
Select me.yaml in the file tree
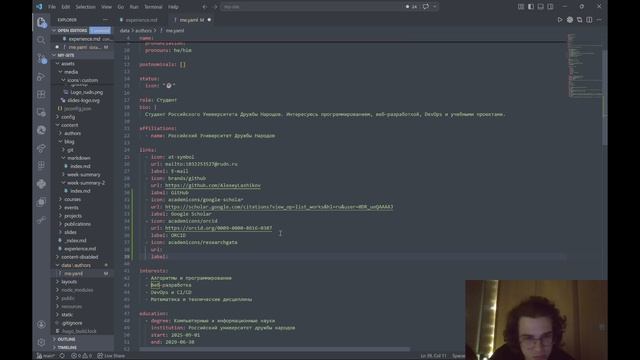(73, 273)
